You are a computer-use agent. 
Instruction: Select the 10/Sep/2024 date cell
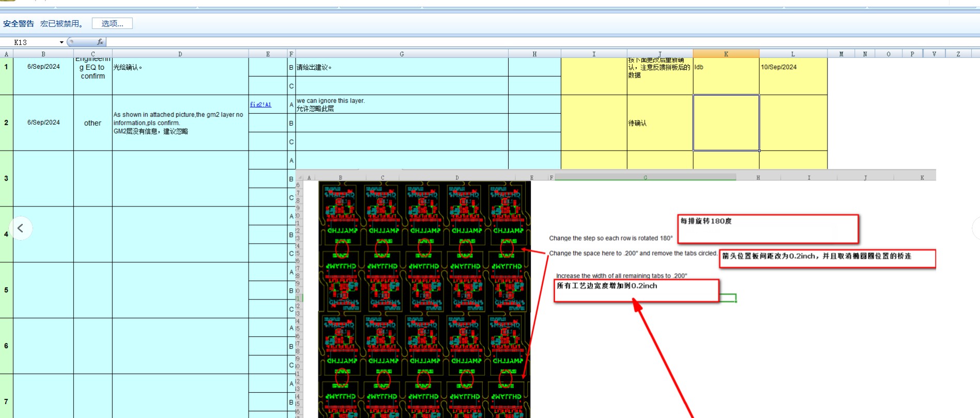pos(793,76)
